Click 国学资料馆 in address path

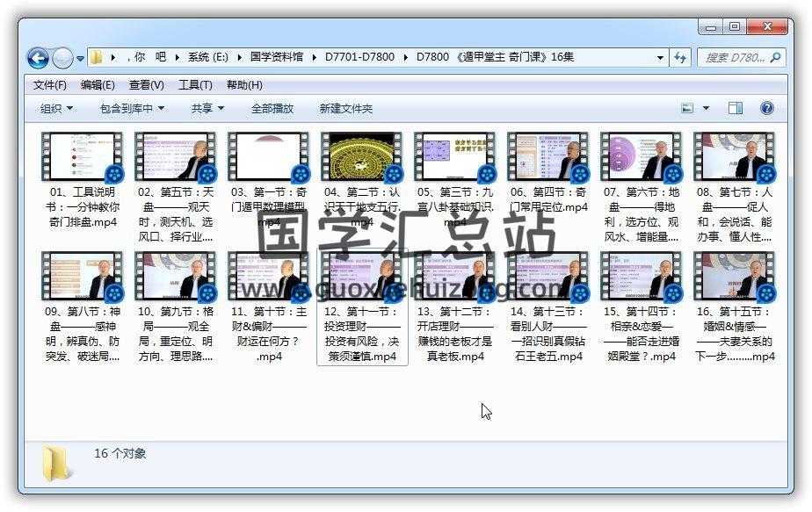tap(277, 57)
